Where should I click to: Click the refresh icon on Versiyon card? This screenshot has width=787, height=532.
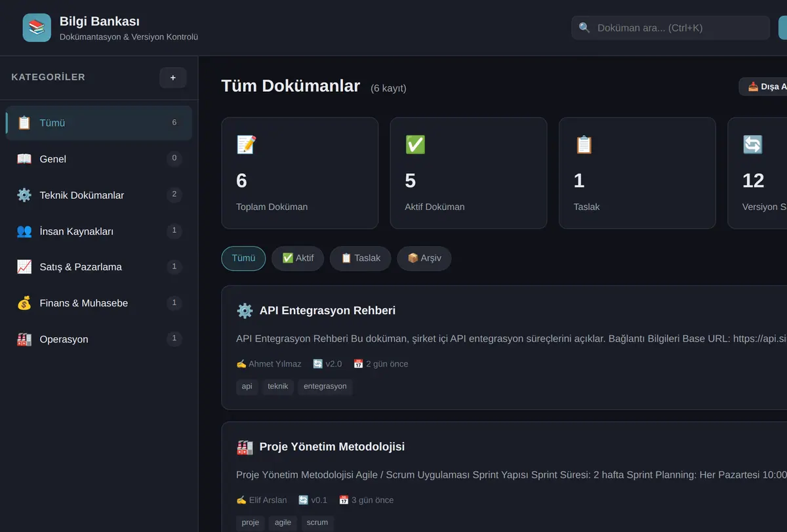pyautogui.click(x=752, y=144)
